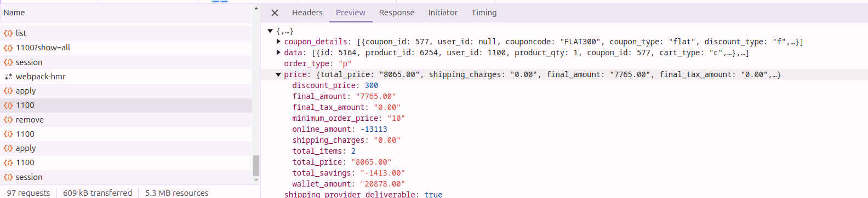Switch to the Headers tab
868x198 pixels.
(307, 13)
